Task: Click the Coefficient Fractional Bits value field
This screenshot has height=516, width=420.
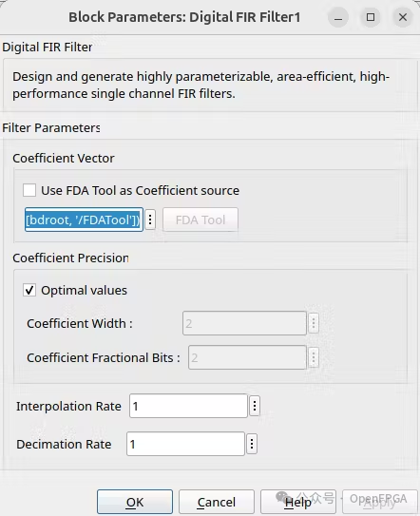Action: [x=247, y=357]
